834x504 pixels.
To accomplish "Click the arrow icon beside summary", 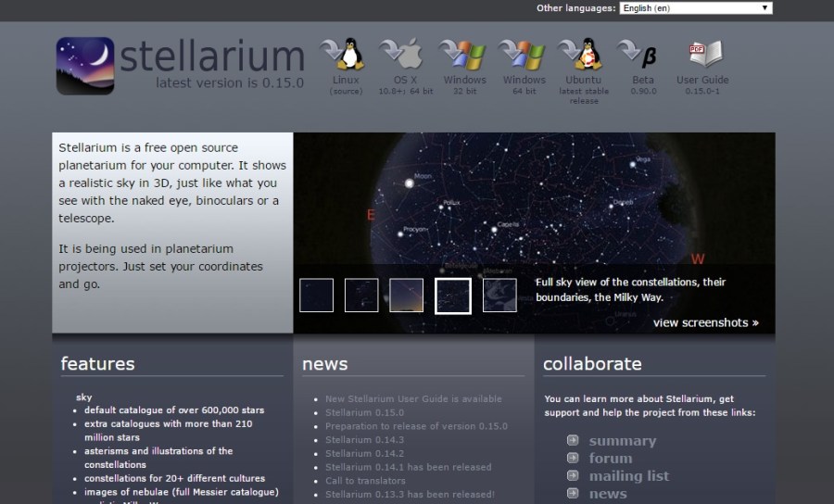I will click(573, 440).
